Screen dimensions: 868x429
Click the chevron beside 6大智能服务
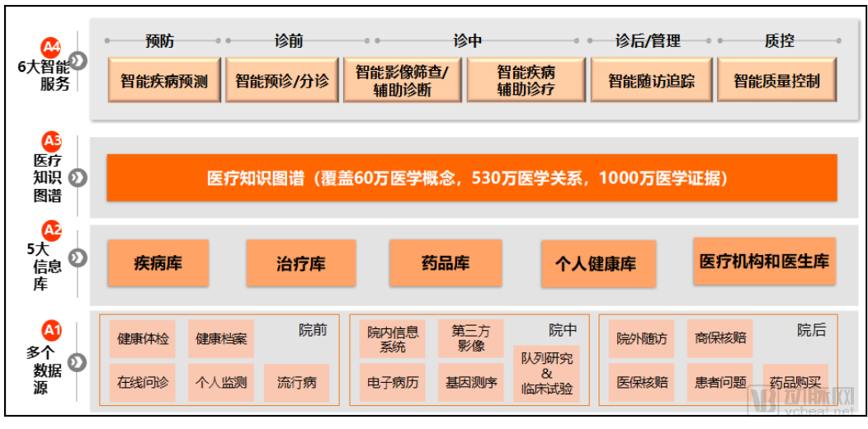(78, 61)
